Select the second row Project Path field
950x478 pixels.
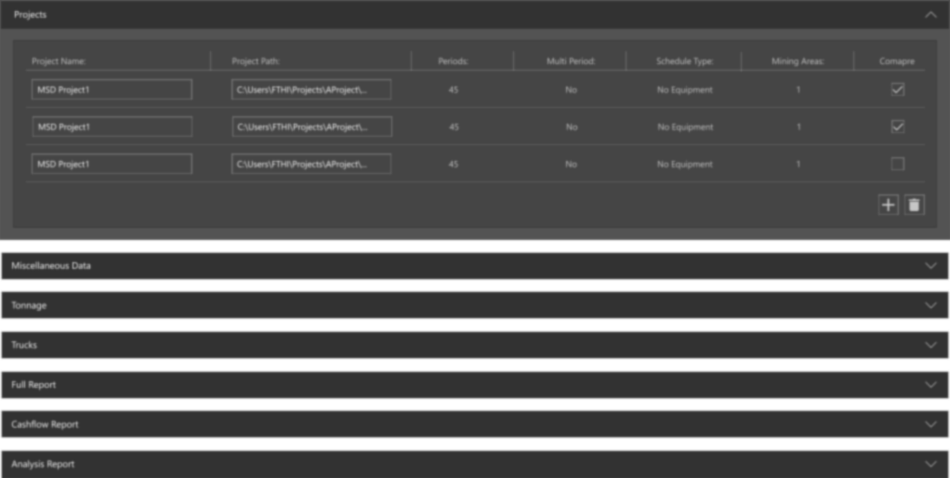click(311, 127)
